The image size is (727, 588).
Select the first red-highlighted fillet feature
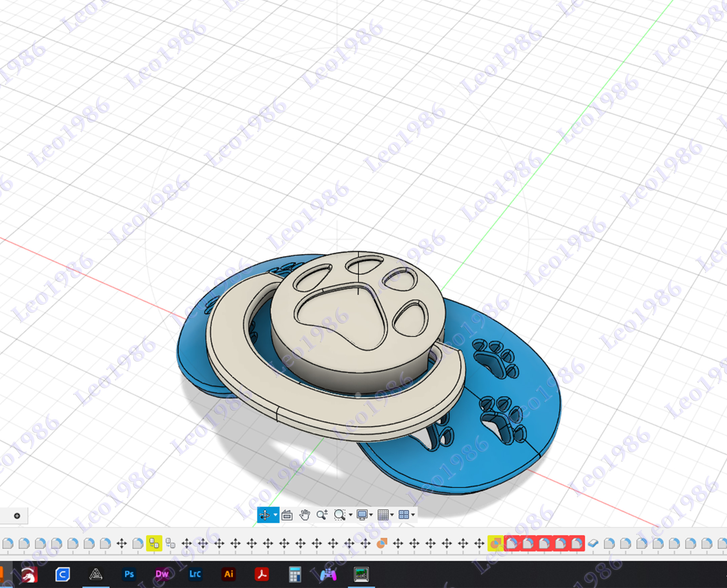[512, 544]
